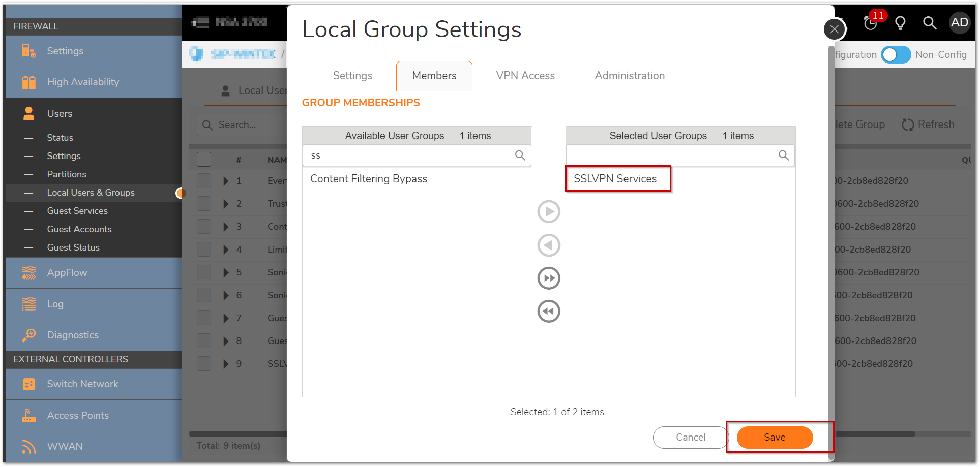Switch to the VPN Access tab
Viewport: 980px width, 467px height.
[x=525, y=76]
